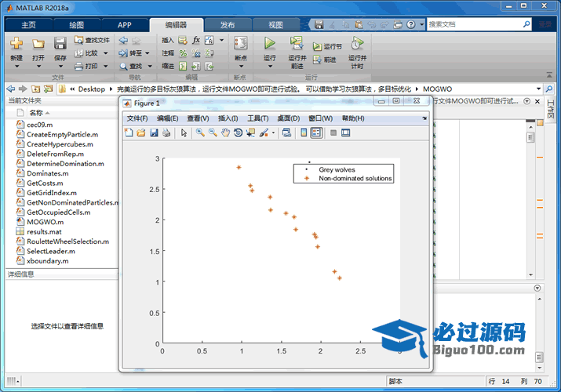Click the Print Figure icon

click(x=166, y=132)
